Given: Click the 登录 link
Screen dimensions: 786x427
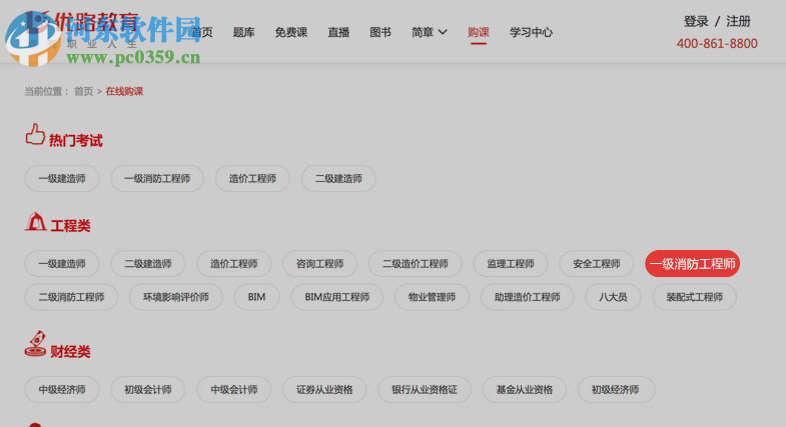Looking at the screenshot, I should click(x=696, y=22).
